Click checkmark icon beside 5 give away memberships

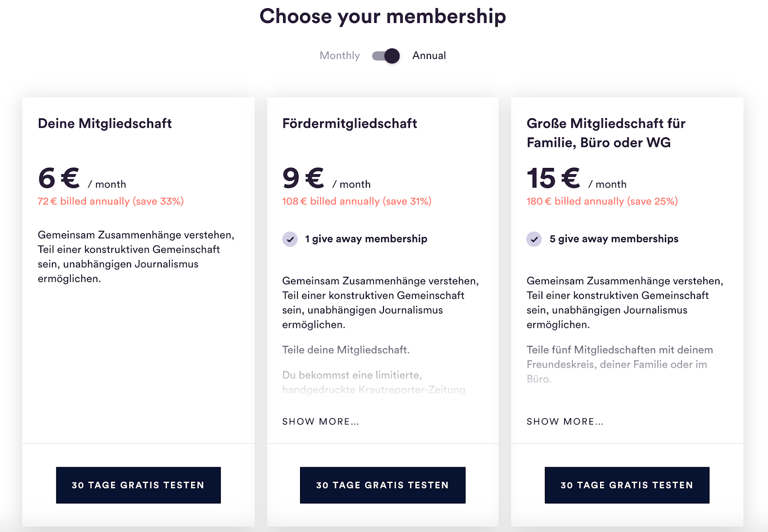(x=534, y=239)
